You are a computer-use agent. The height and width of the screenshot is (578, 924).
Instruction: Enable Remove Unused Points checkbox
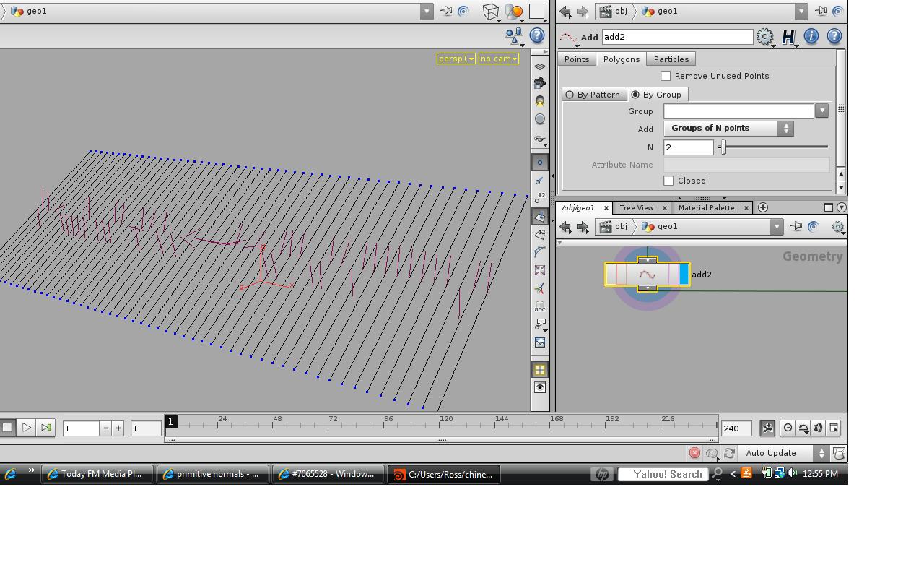pos(666,76)
